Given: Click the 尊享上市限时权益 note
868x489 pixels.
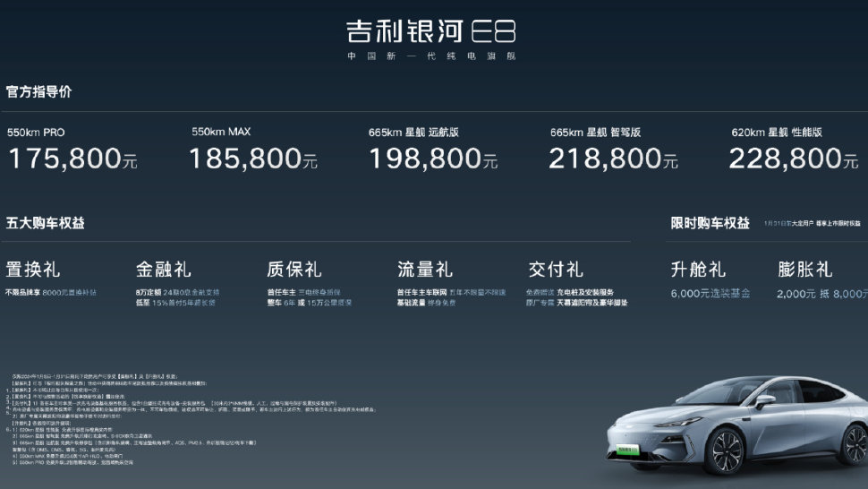Looking at the screenshot, I should click(x=838, y=223).
